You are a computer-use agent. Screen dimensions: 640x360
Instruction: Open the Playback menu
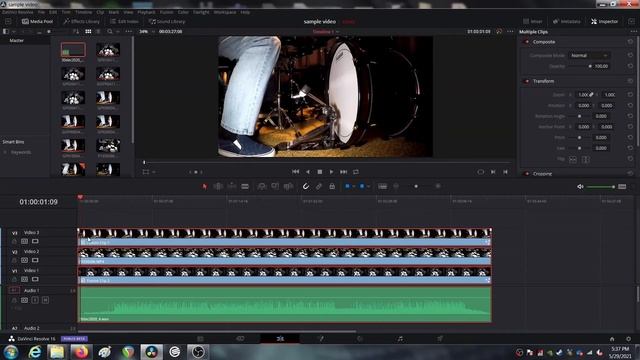point(146,12)
